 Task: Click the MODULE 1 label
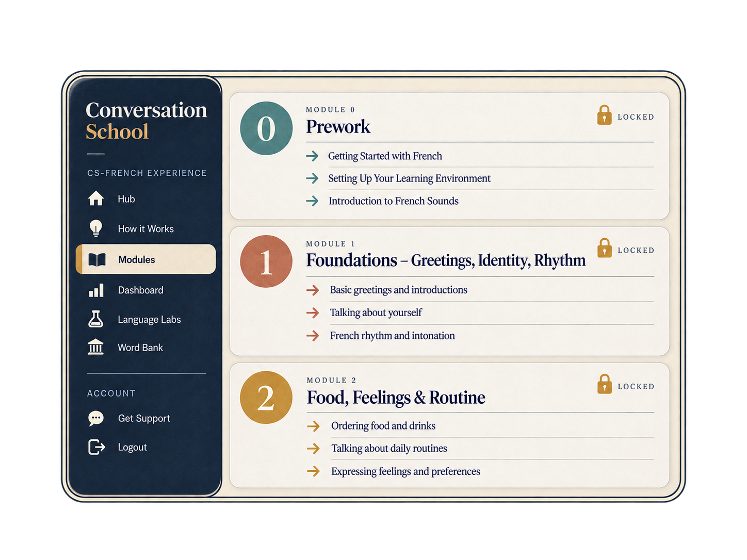[331, 244]
